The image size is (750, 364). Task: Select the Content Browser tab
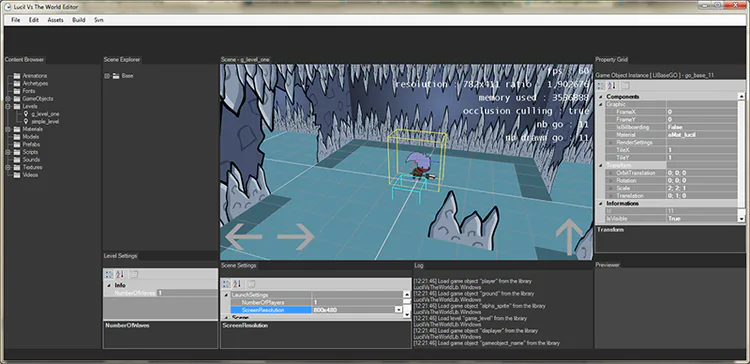24,60
